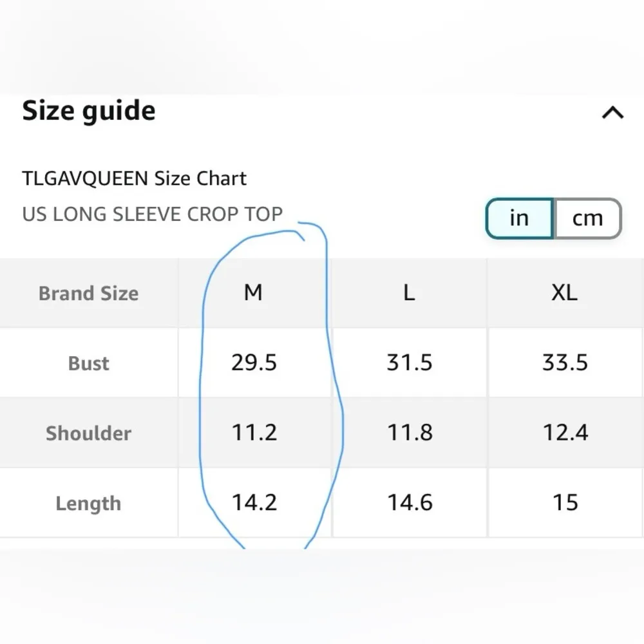The height and width of the screenshot is (644, 644).
Task: Click the 14.2 length value for M
Action: point(254,502)
